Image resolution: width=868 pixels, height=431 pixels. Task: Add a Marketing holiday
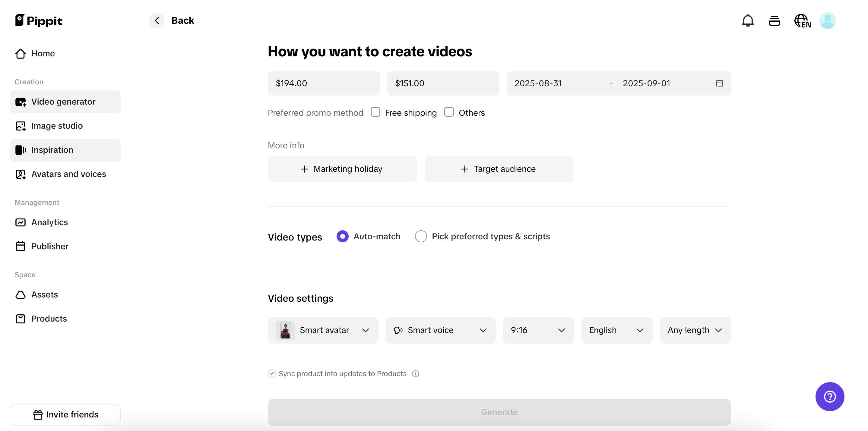coord(342,169)
